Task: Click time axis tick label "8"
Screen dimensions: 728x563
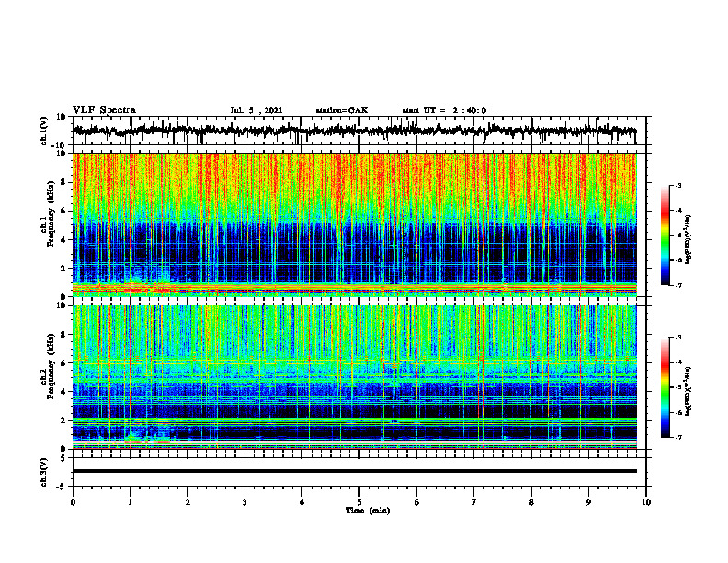Action: [x=531, y=502]
